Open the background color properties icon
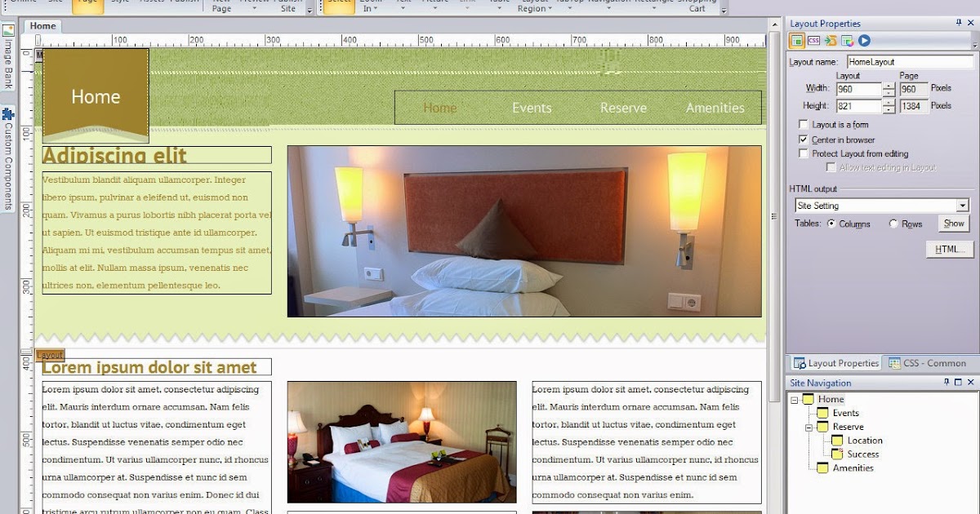 (x=847, y=41)
